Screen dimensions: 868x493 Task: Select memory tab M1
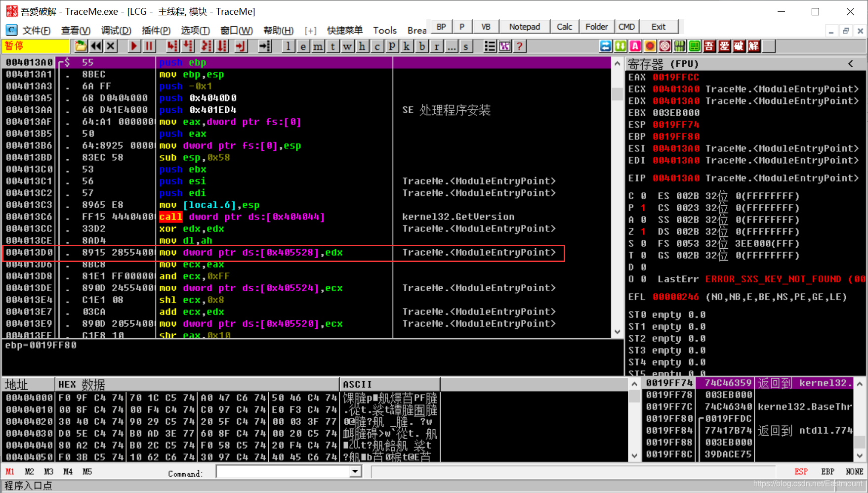(x=10, y=472)
